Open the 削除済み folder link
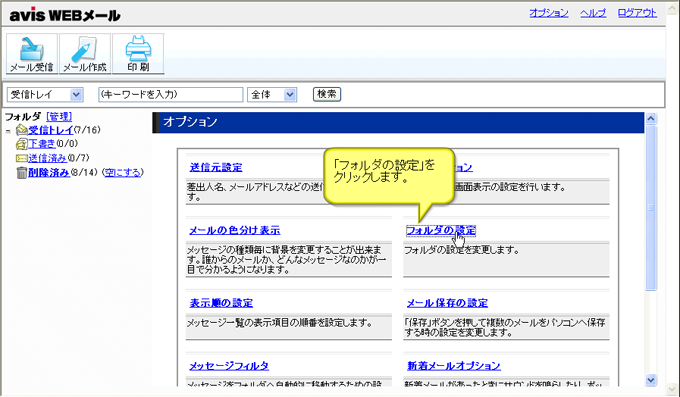 click(49, 172)
